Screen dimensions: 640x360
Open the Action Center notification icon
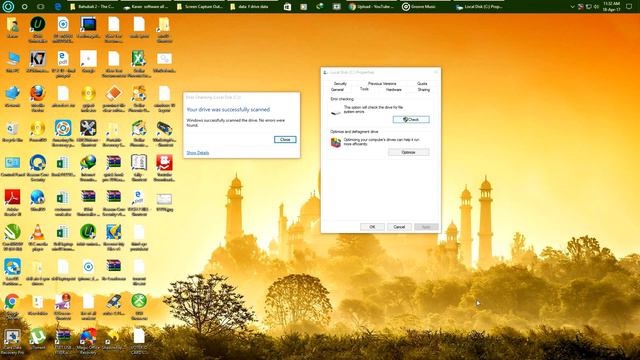click(629, 7)
